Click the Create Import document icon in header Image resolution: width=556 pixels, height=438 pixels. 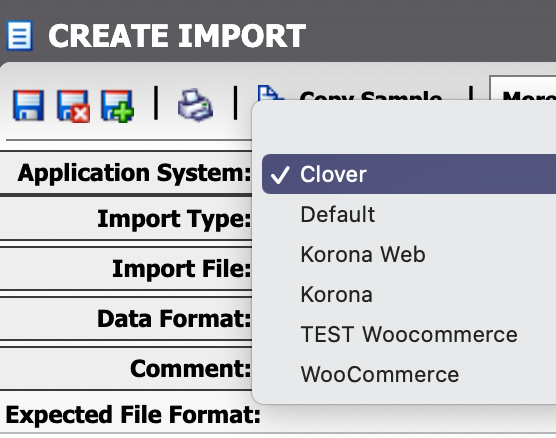(20, 35)
